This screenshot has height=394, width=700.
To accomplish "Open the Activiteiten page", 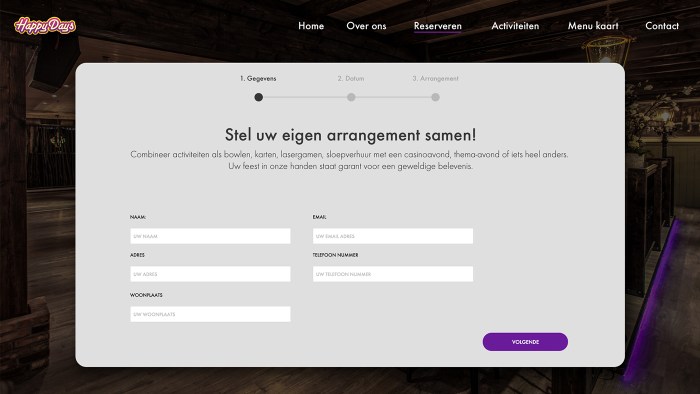I will coord(515,26).
